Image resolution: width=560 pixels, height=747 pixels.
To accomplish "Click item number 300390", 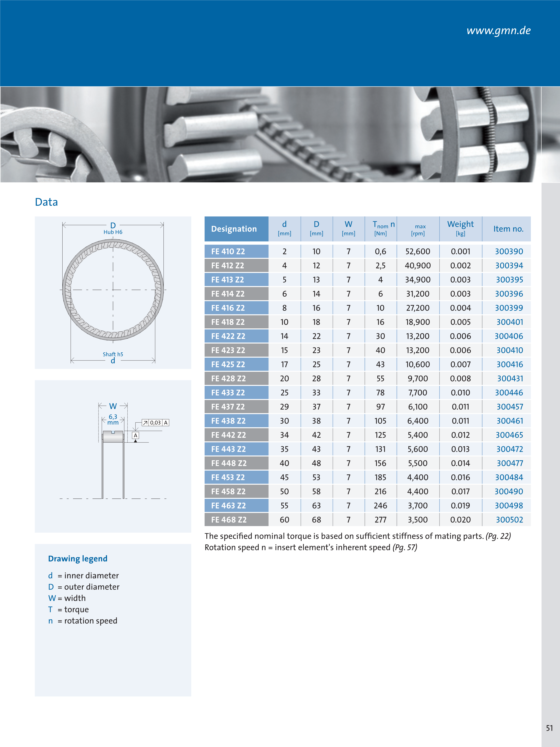I will tap(509, 251).
